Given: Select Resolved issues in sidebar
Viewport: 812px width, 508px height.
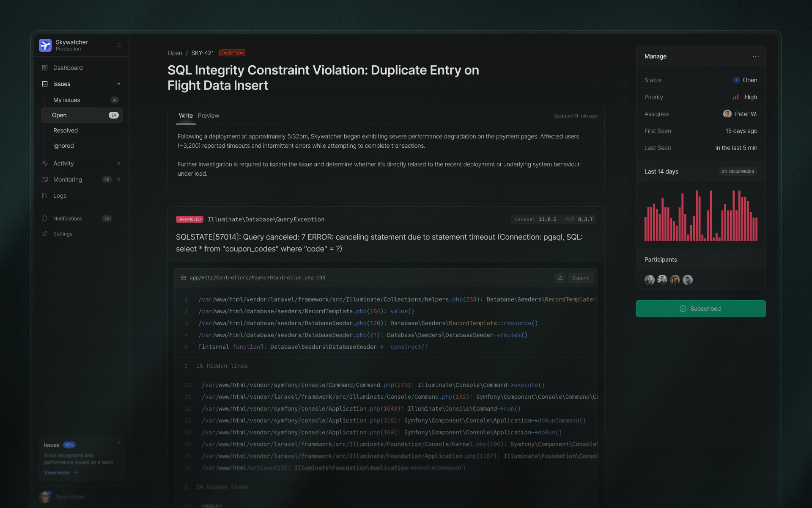Looking at the screenshot, I should 66,130.
